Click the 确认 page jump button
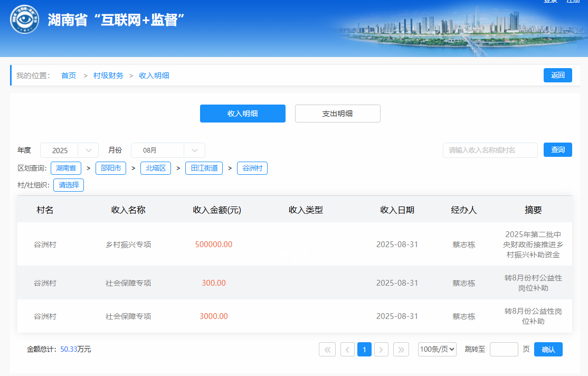Screen dimensions: 588x376 548,349
